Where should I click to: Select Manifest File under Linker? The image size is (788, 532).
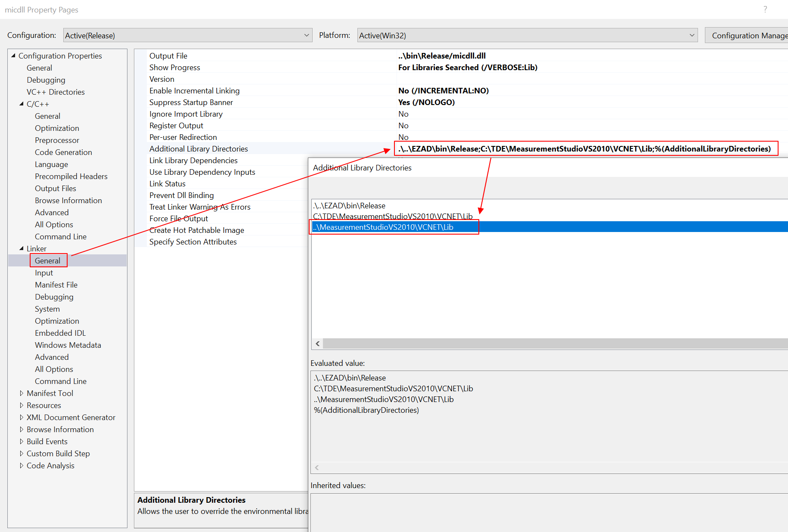pos(56,285)
